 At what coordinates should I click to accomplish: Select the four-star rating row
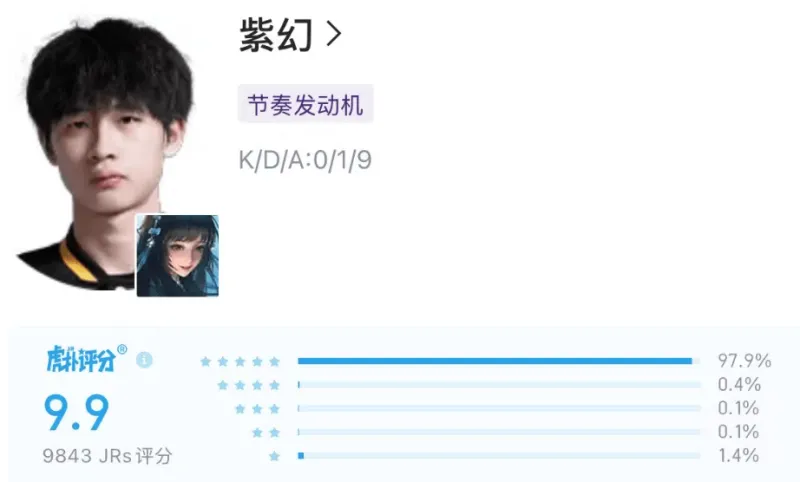[485, 385]
